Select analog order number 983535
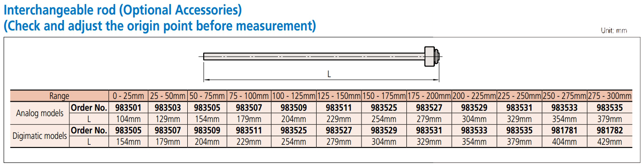This screenshot has height=167, width=644. [609, 108]
